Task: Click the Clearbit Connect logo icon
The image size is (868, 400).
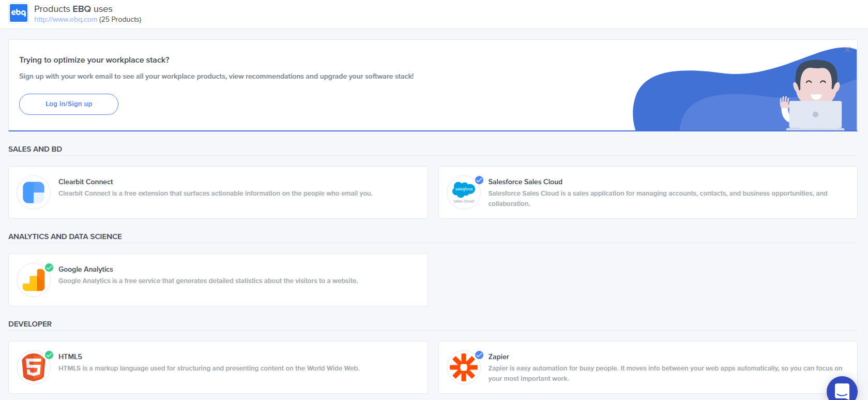Action: pos(34,192)
